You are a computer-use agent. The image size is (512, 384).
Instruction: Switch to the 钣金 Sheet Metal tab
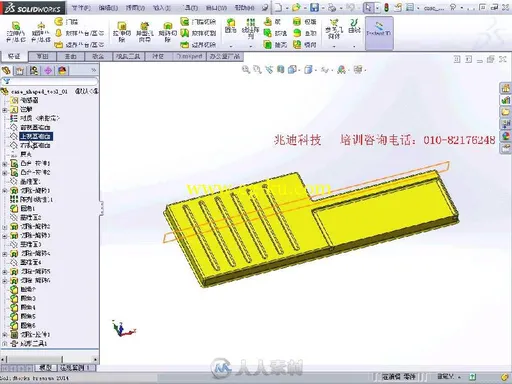coord(98,56)
